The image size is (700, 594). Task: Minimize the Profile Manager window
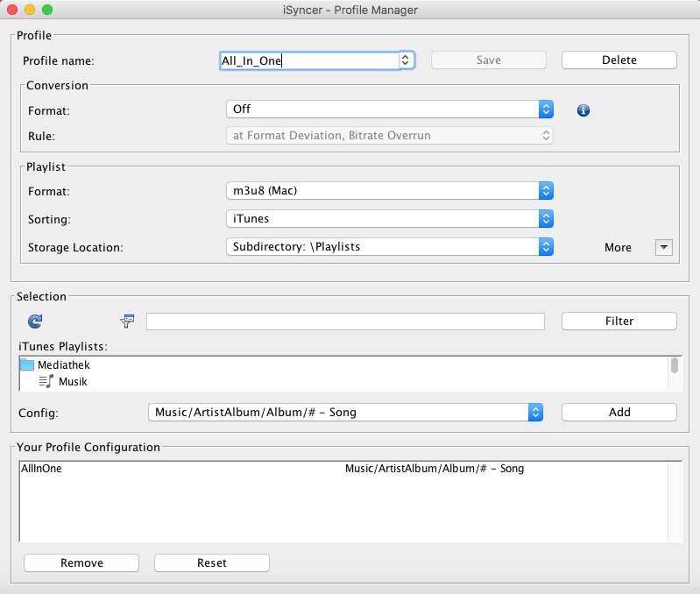[x=30, y=10]
